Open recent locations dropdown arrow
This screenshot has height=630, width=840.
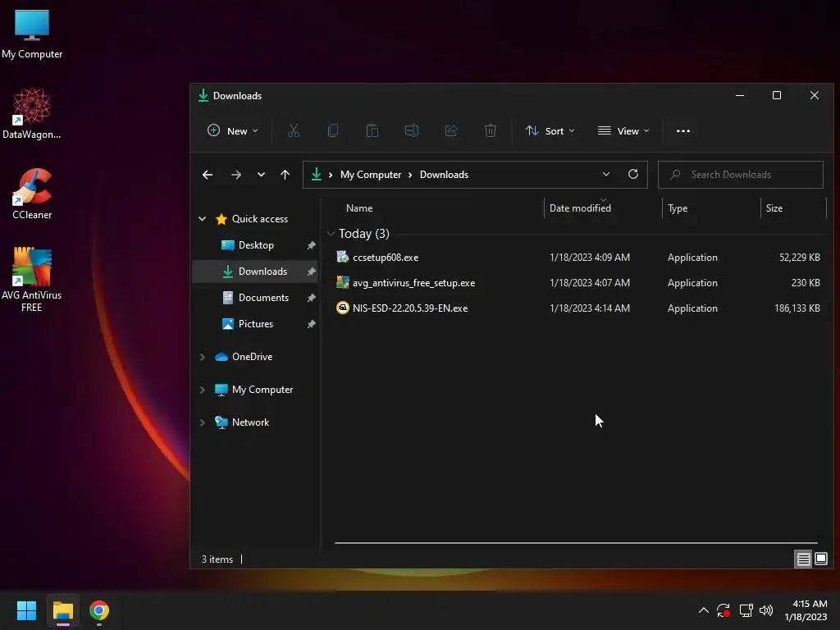point(261,175)
